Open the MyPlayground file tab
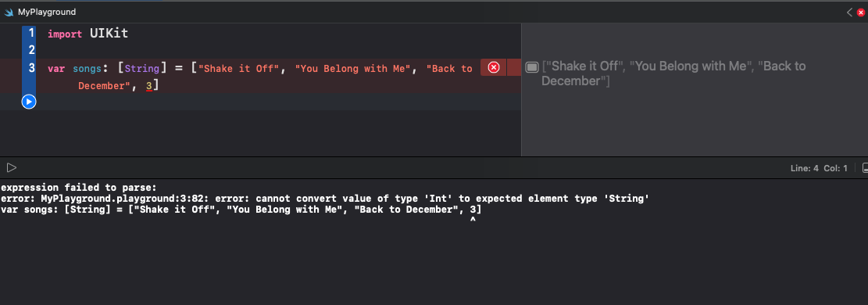The width and height of the screenshot is (868, 305). [40, 12]
